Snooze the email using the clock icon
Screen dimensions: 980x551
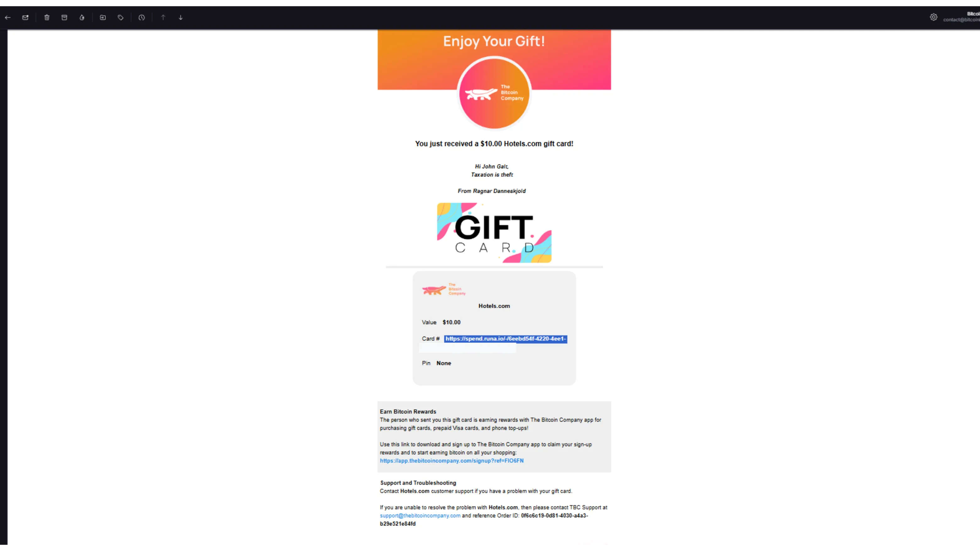click(142, 18)
